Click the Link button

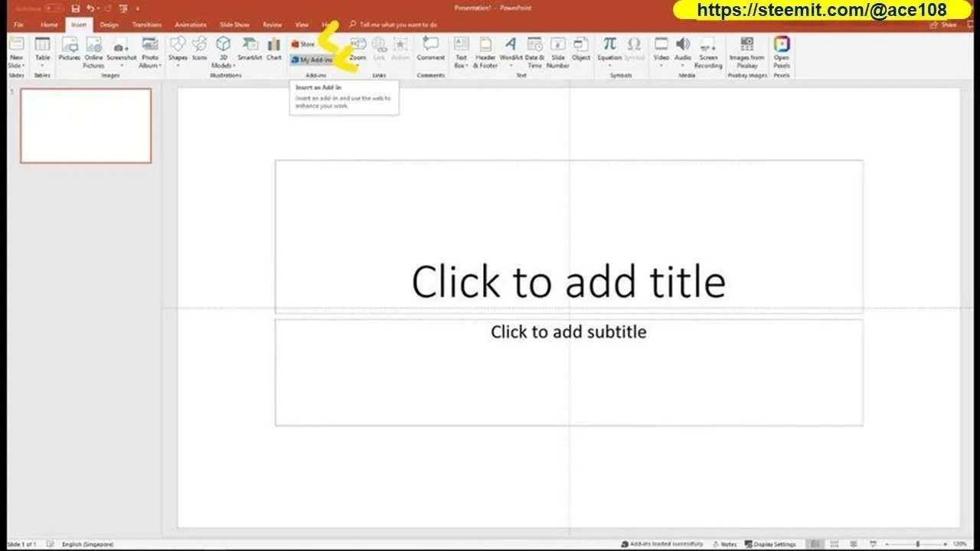point(379,49)
